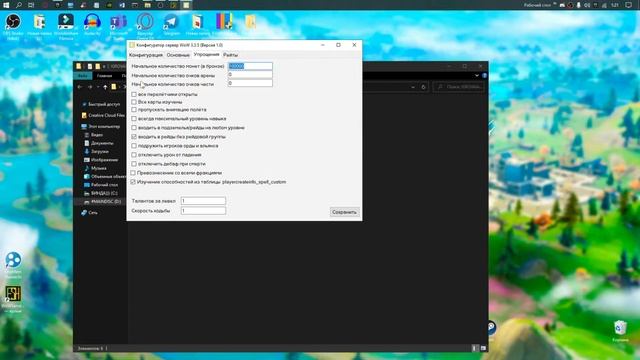640x360 pixels.
Task: Open Главная tab in Explorer ribbon
Action: [104, 76]
